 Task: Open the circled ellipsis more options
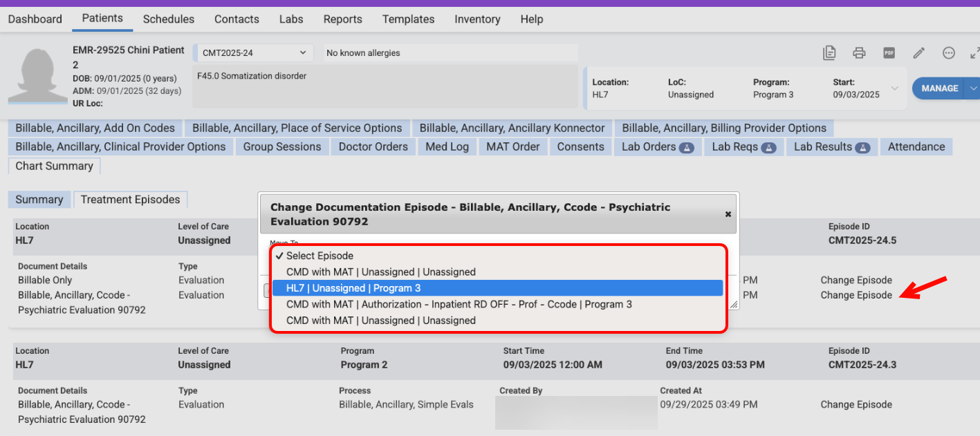tap(948, 53)
